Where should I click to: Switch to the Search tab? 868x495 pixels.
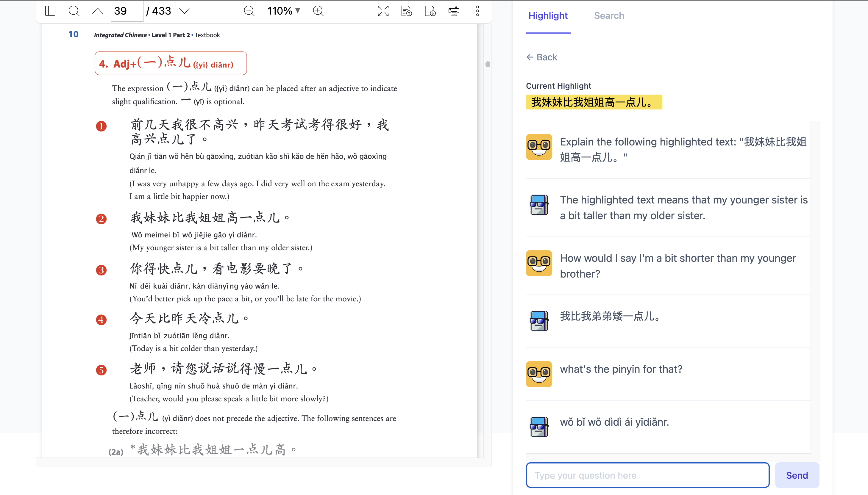(609, 16)
